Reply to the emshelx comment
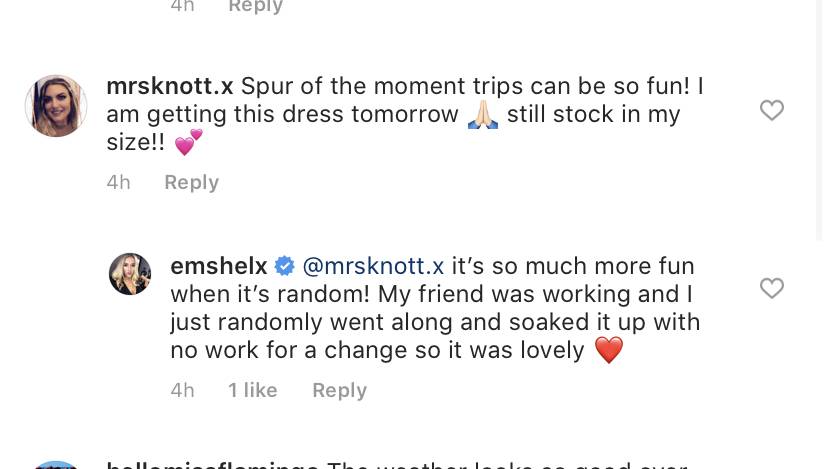 point(340,390)
